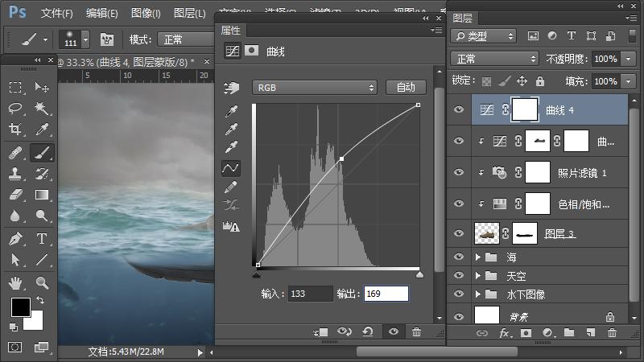
Task: Click the on-image adjustment hand in Curves
Action: tap(231, 88)
